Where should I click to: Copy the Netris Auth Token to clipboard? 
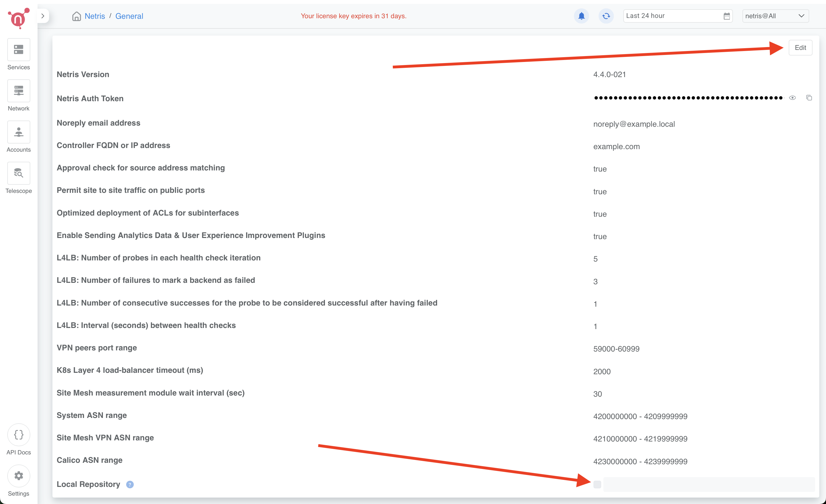click(x=809, y=98)
